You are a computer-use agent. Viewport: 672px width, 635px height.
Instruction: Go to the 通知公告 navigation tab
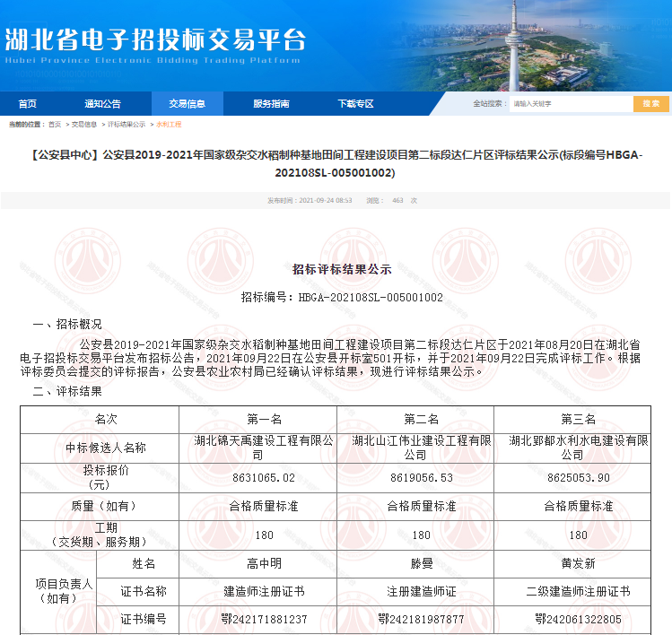click(102, 104)
